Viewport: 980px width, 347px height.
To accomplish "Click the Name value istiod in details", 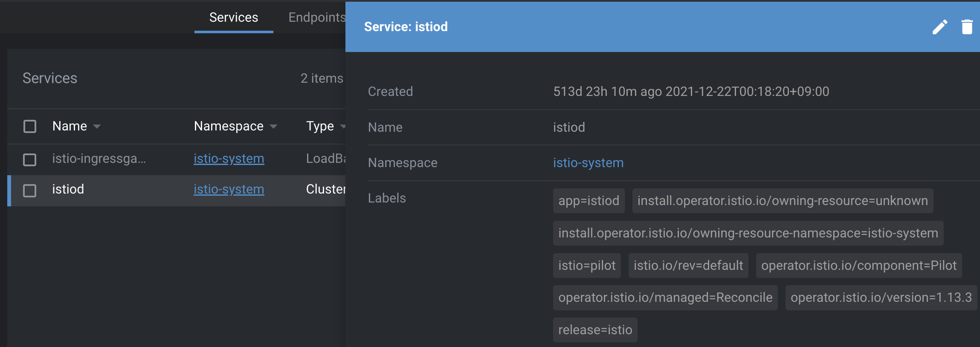I will pos(569,127).
